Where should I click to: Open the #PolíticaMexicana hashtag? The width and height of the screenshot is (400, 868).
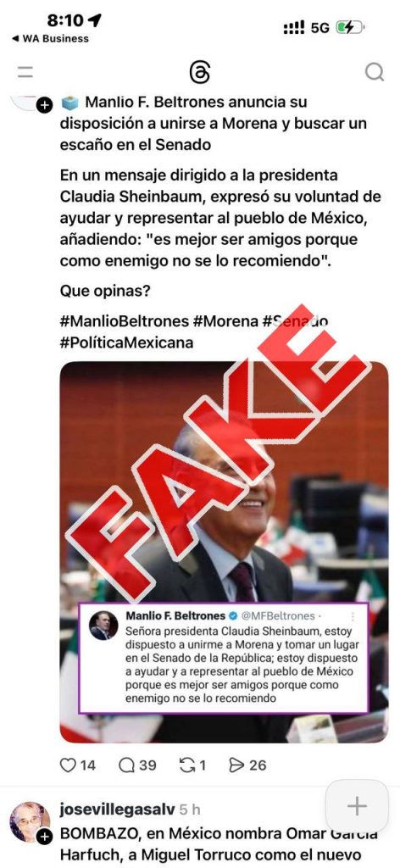tap(126, 342)
